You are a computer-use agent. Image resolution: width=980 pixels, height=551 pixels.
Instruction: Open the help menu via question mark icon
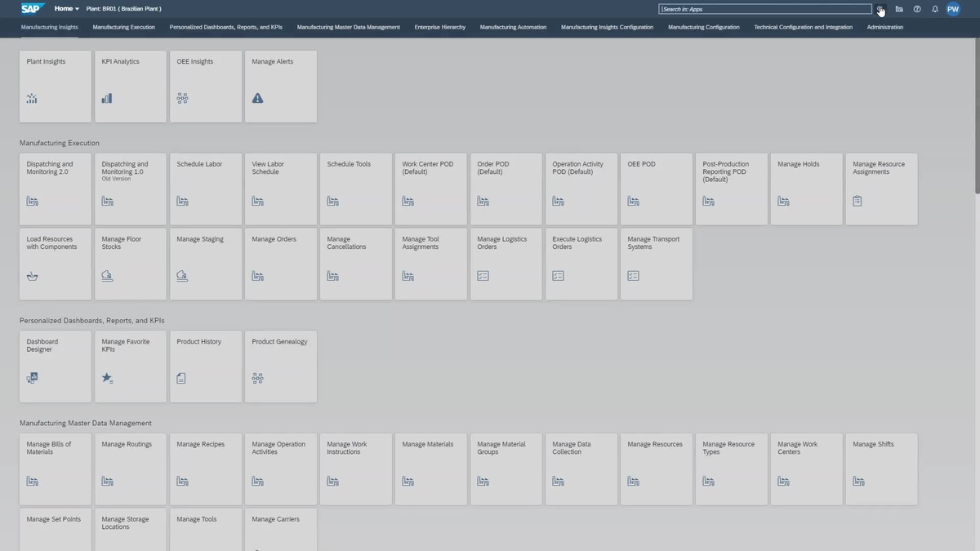tap(916, 9)
